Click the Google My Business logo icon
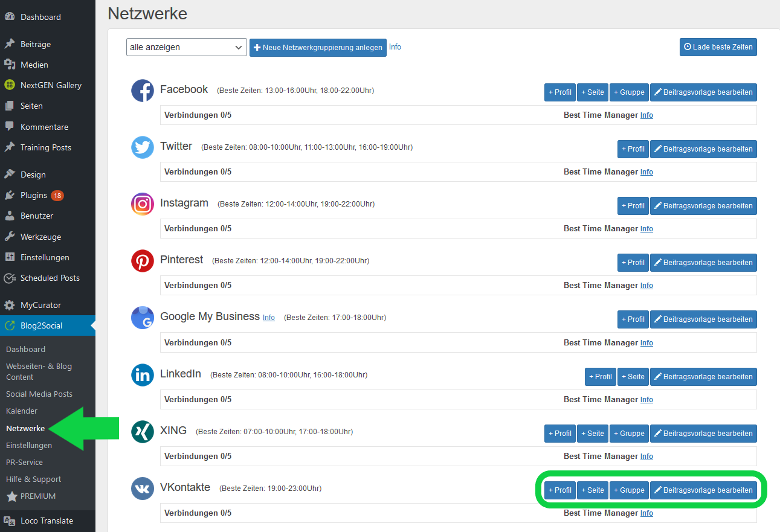Viewport: 780px width, 532px height. coord(143,318)
